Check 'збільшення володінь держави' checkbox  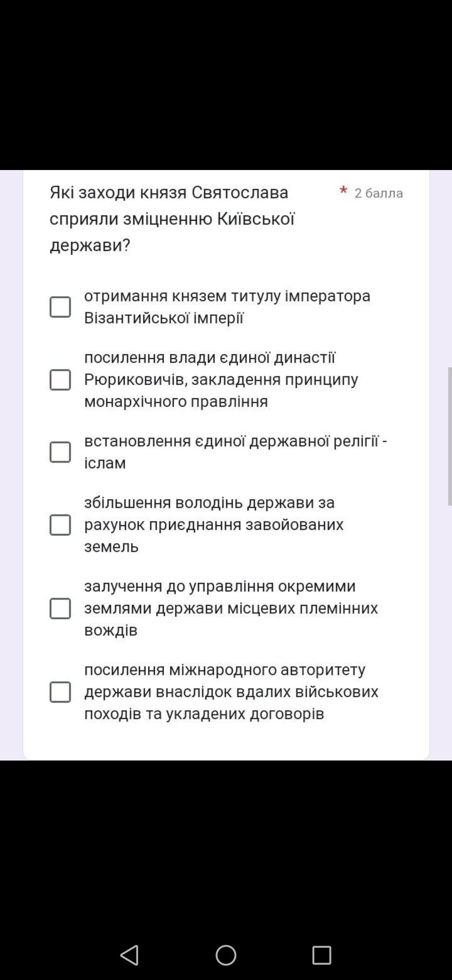(x=60, y=525)
